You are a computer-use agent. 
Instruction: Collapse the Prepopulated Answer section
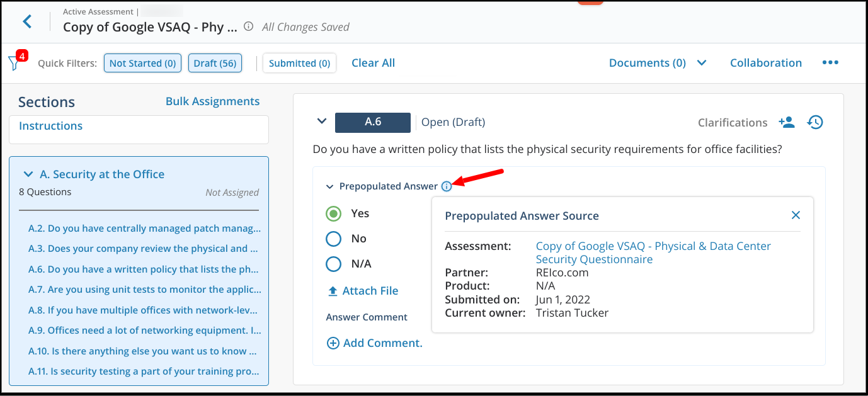pyautogui.click(x=329, y=186)
